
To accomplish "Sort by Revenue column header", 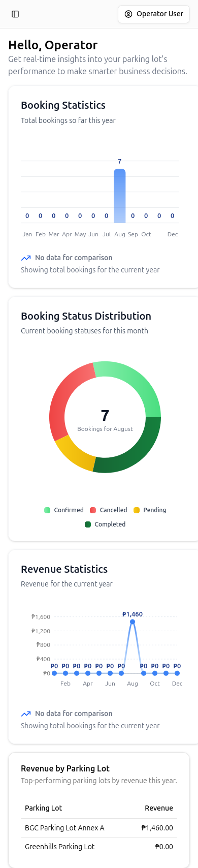I will pyautogui.click(x=159, y=808).
